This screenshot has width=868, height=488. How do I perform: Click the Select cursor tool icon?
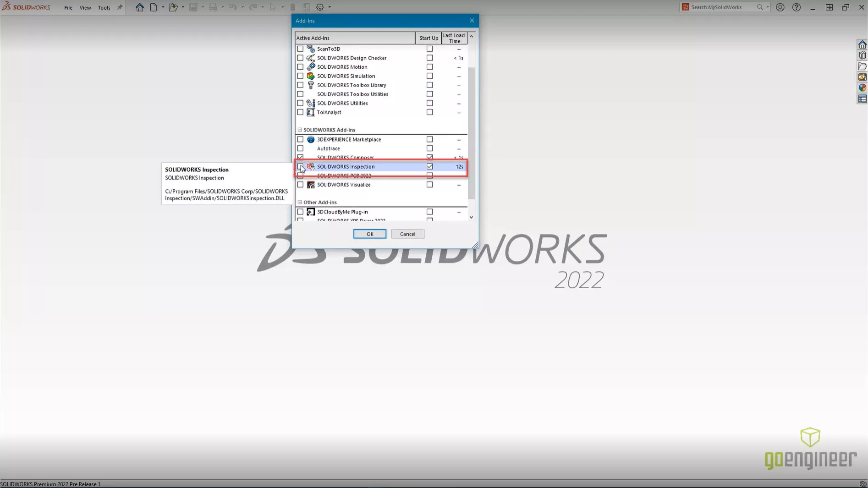[273, 7]
